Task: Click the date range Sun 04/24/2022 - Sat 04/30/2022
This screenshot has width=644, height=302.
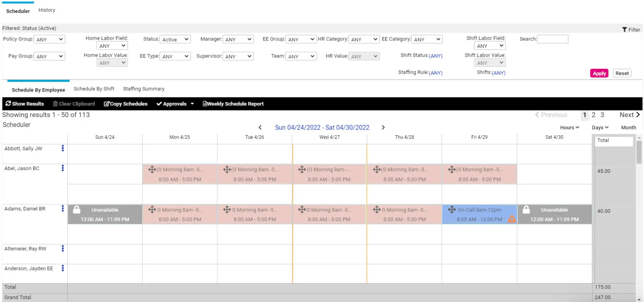Action: [x=322, y=128]
